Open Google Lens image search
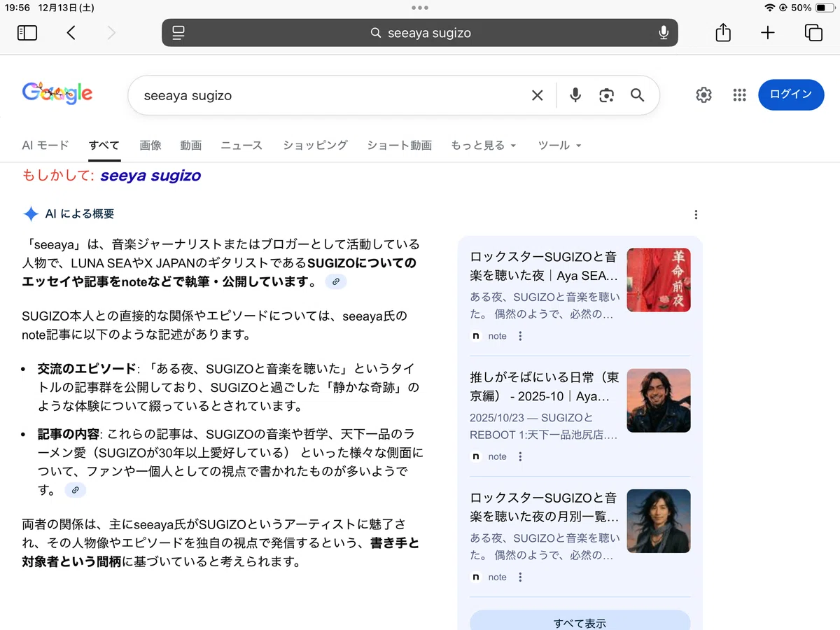 point(606,95)
